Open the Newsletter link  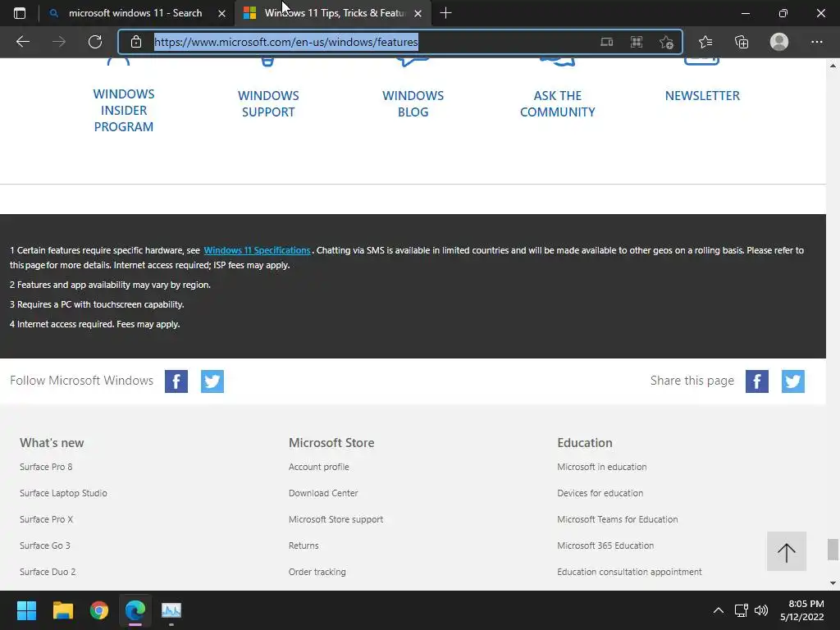point(702,95)
